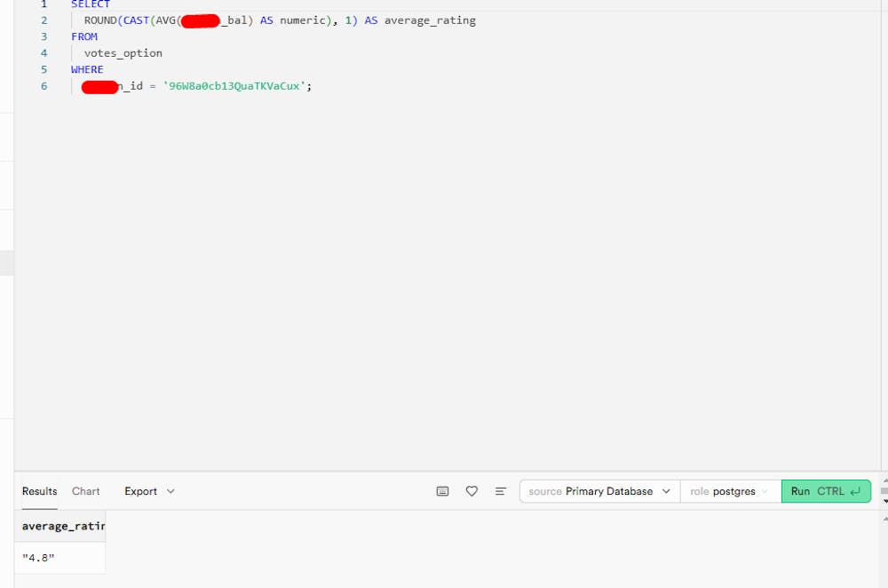Image resolution: width=888 pixels, height=588 pixels.
Task: Open the keyboard shortcuts icon
Action: (443, 491)
